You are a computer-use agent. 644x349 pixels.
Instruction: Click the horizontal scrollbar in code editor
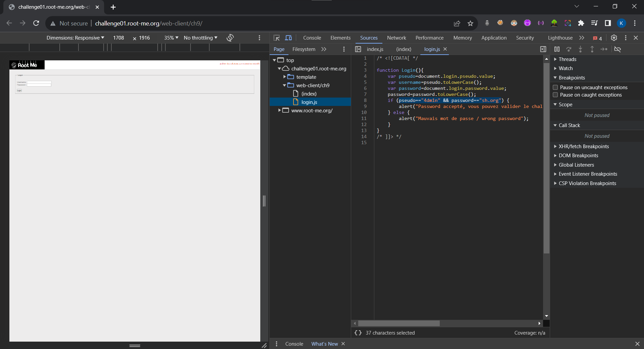[x=398, y=324]
